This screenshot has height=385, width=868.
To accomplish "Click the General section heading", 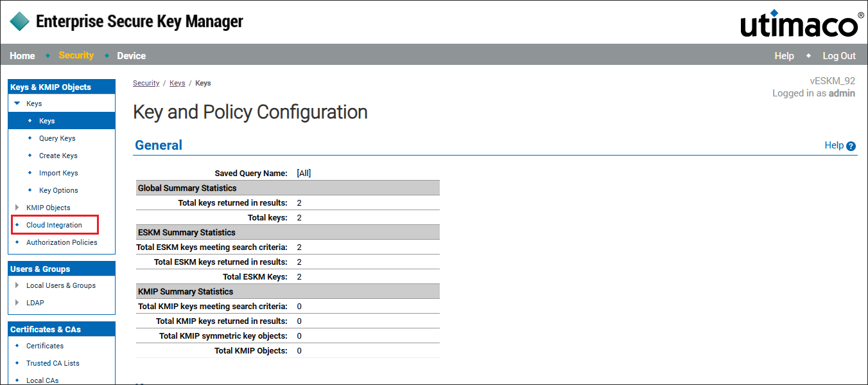I will click(x=159, y=145).
